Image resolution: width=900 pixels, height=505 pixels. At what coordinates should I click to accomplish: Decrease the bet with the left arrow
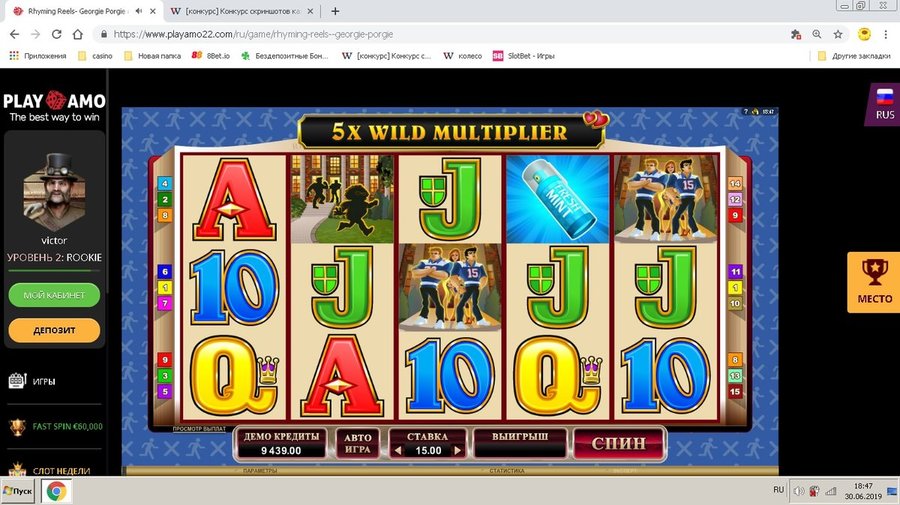coord(398,450)
